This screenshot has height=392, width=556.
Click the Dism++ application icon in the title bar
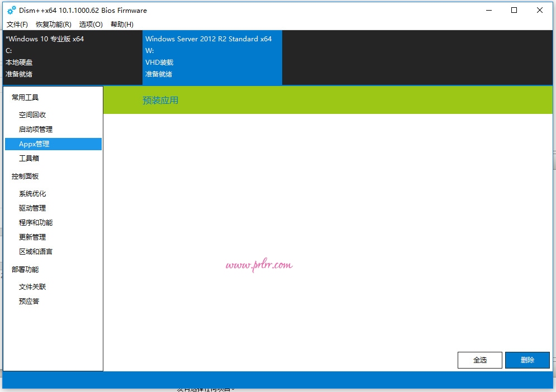[8, 10]
